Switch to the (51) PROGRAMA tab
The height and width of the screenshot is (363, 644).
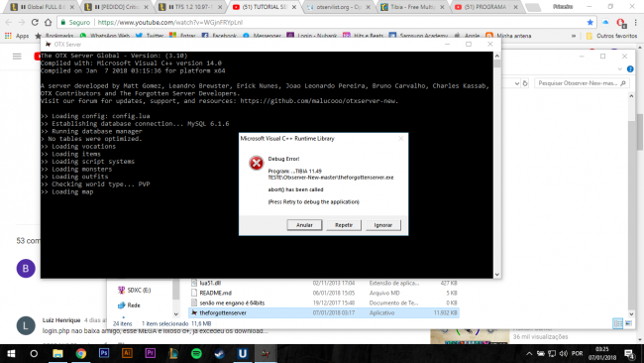click(x=486, y=7)
